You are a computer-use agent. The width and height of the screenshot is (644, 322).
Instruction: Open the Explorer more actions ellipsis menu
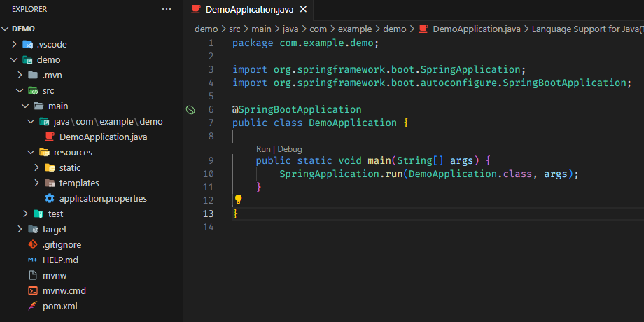[x=166, y=9]
